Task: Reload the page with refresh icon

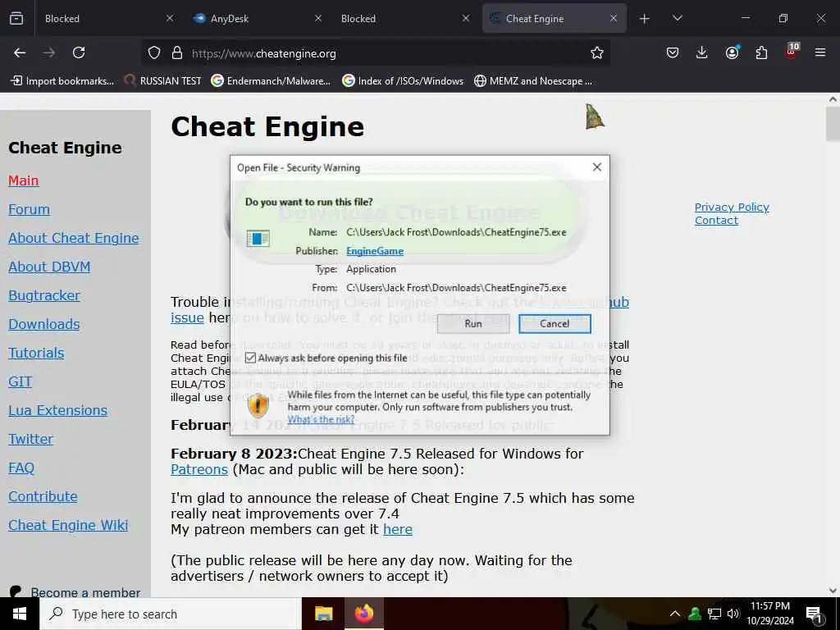Action: [x=79, y=52]
